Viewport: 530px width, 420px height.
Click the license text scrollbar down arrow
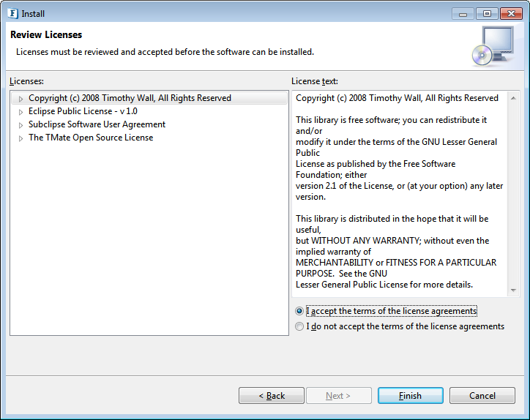[x=513, y=290]
